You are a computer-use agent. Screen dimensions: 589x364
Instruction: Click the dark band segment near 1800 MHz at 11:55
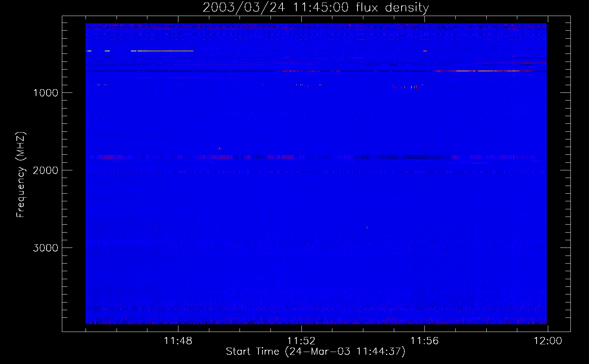(404, 157)
